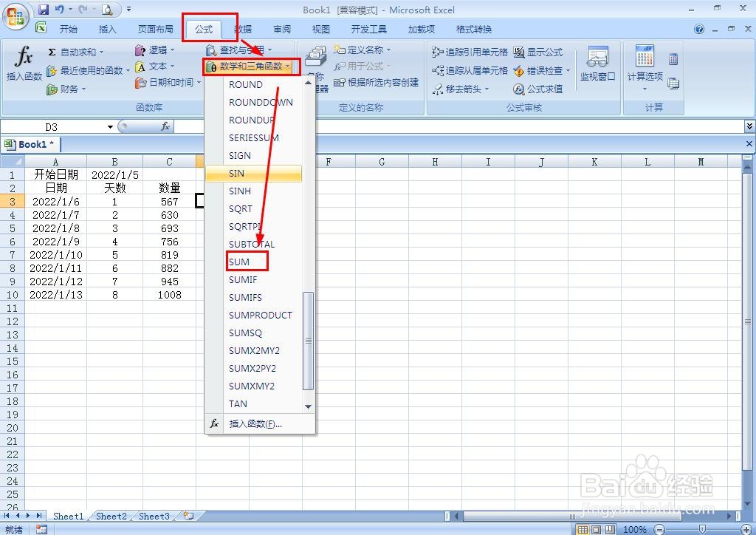Open the AutoSum (自动求和) function menu

pyautogui.click(x=76, y=52)
